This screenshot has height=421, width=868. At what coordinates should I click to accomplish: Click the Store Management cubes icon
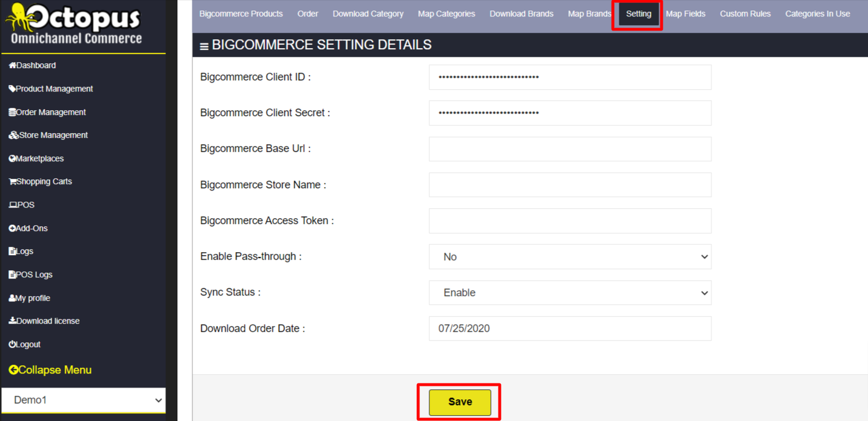point(13,135)
